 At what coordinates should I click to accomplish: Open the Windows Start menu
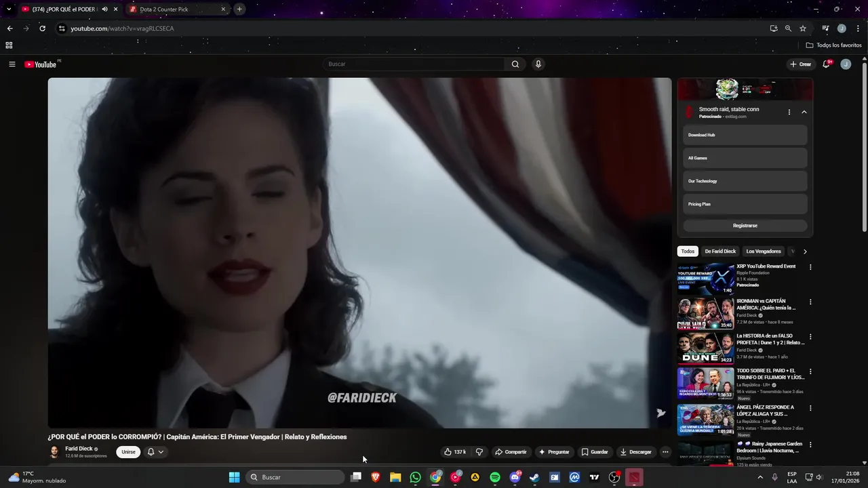point(234,477)
